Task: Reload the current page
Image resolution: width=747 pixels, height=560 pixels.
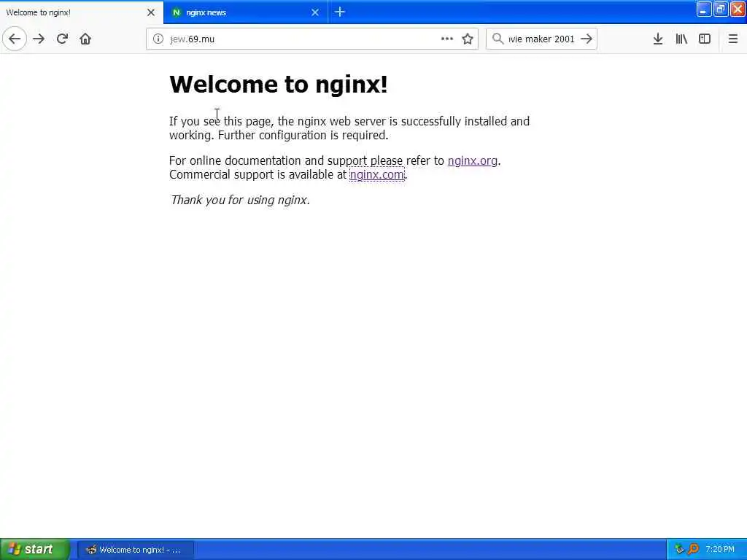Action: (x=62, y=39)
